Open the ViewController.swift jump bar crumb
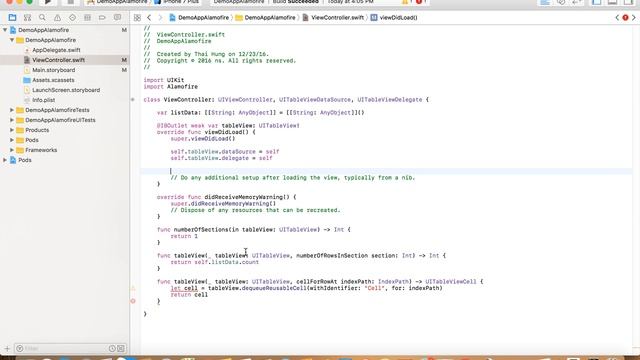 click(333, 18)
